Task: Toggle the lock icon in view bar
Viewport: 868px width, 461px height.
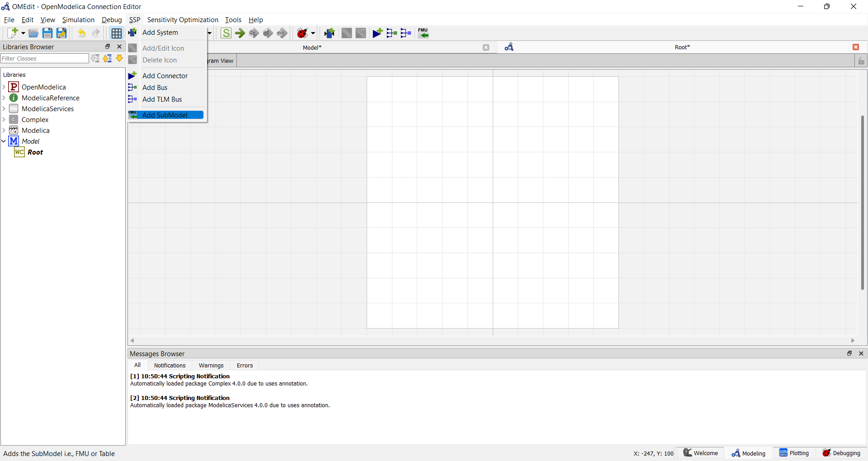Action: [861, 61]
